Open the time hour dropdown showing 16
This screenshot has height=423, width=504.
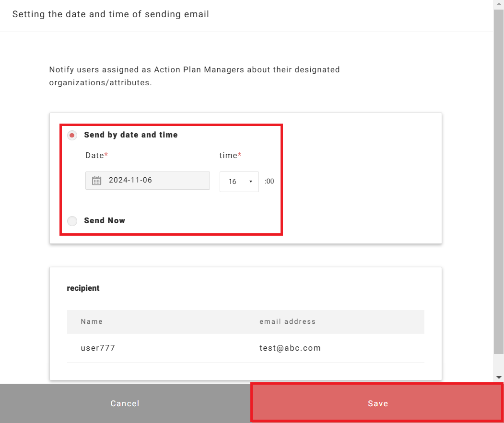238,182
